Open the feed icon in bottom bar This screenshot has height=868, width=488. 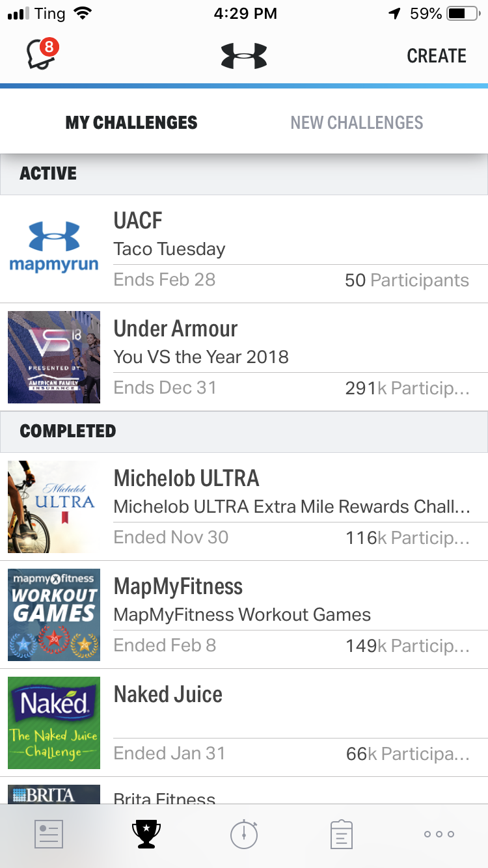coord(49,834)
